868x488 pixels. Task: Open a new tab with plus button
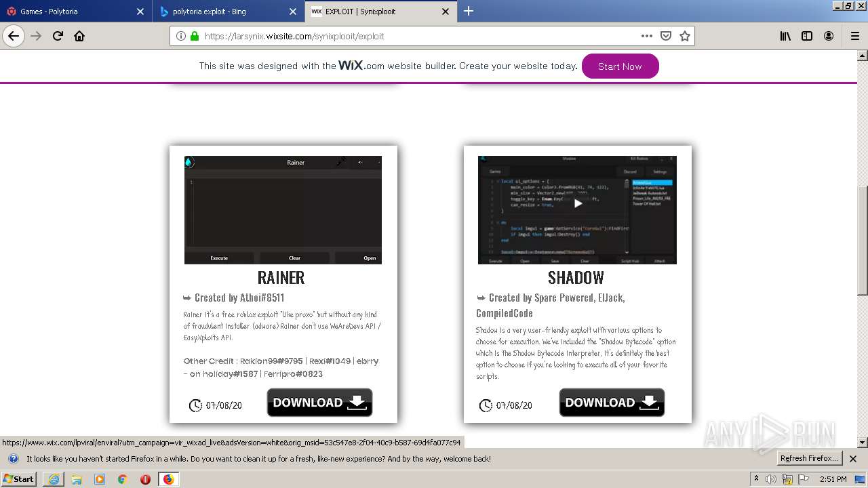[x=469, y=11]
